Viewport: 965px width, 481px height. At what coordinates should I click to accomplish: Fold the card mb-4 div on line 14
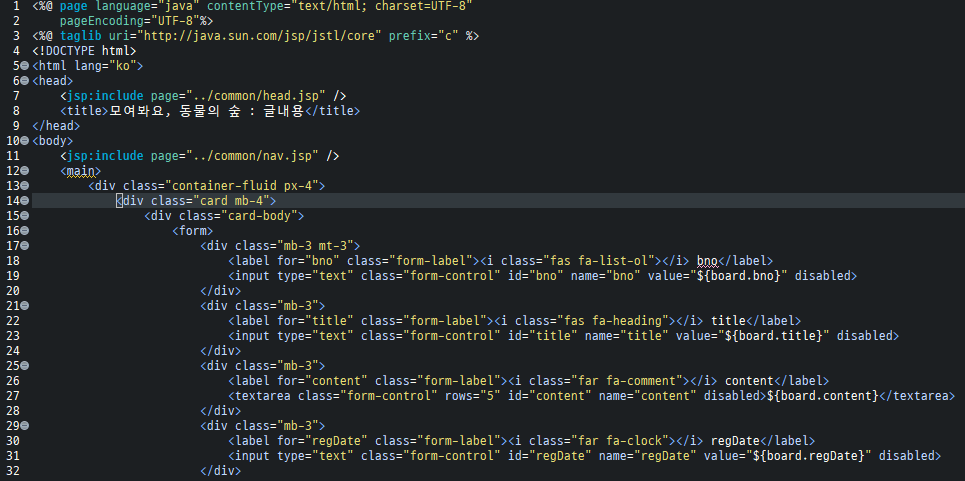[x=25, y=201]
